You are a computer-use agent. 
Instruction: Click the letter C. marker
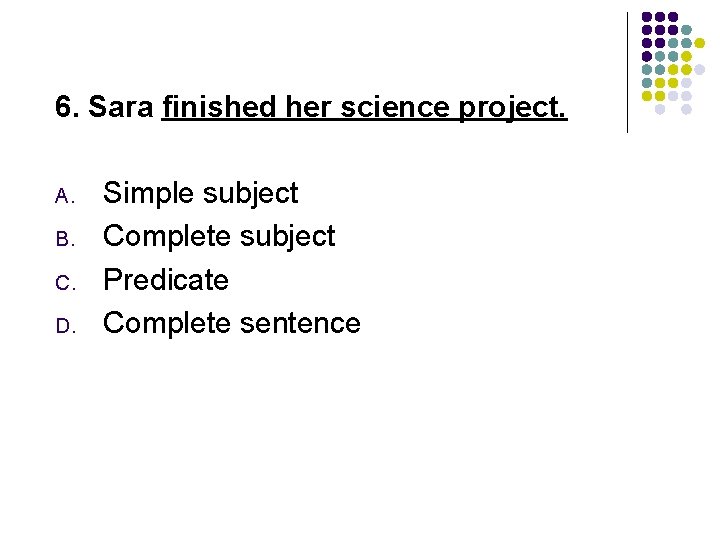[65, 283]
